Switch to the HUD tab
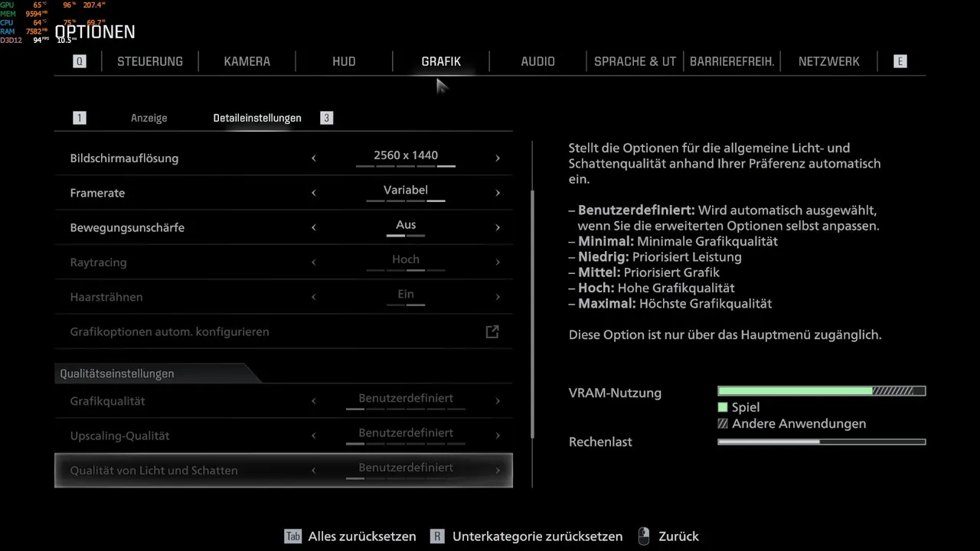The image size is (980, 551). point(344,61)
